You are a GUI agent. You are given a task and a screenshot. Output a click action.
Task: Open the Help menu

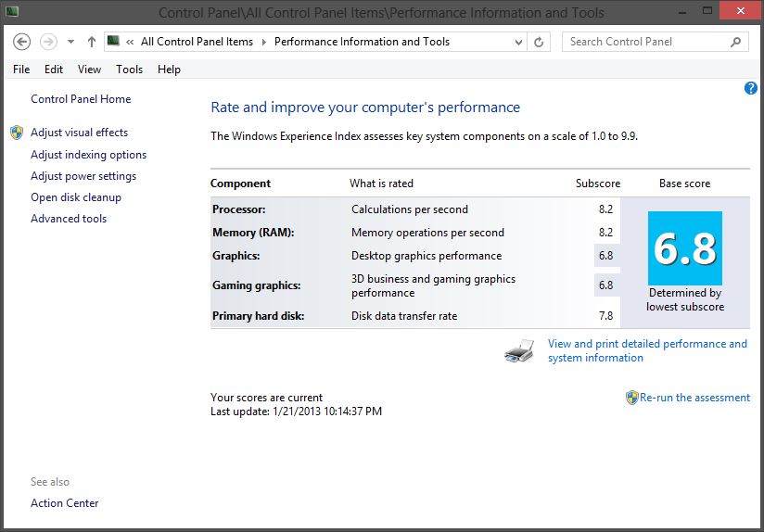(169, 70)
